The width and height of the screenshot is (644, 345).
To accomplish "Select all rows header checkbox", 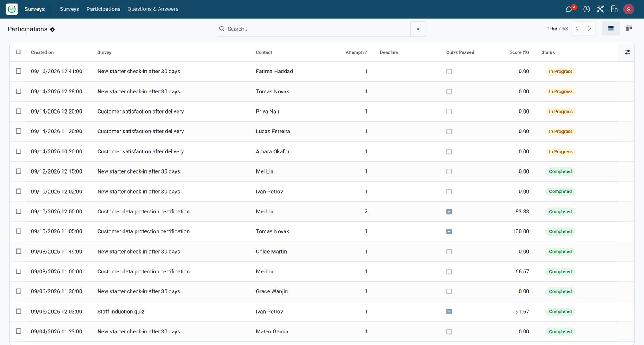I will click(18, 52).
